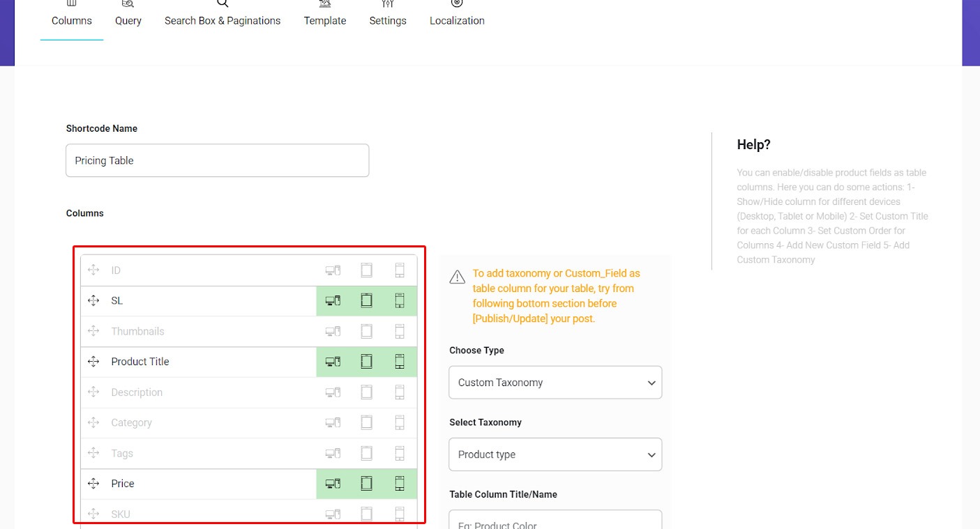Open the Select Taxonomy dropdown
This screenshot has width=980, height=529.
[x=555, y=454]
